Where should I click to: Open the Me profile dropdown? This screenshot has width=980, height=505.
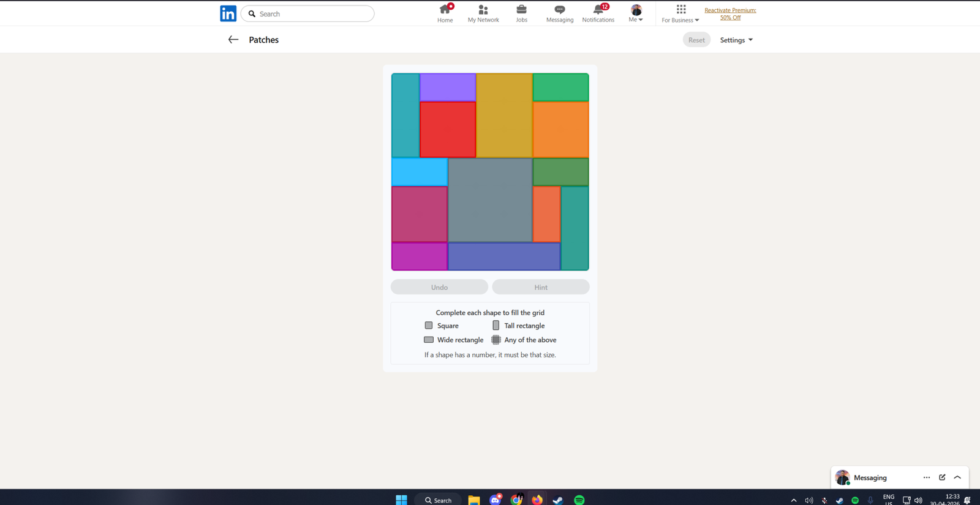(x=636, y=13)
